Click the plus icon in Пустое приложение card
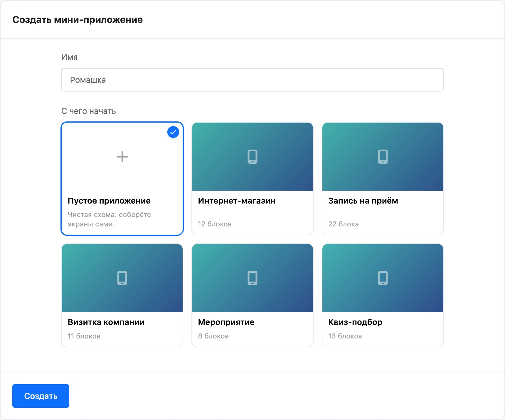Viewport: 505px width, 420px height. click(x=122, y=157)
